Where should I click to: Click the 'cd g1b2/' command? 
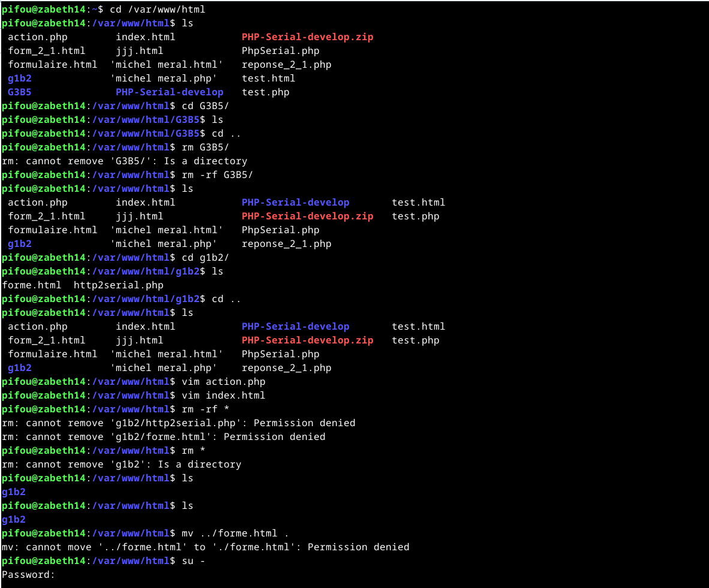pyautogui.click(x=205, y=258)
